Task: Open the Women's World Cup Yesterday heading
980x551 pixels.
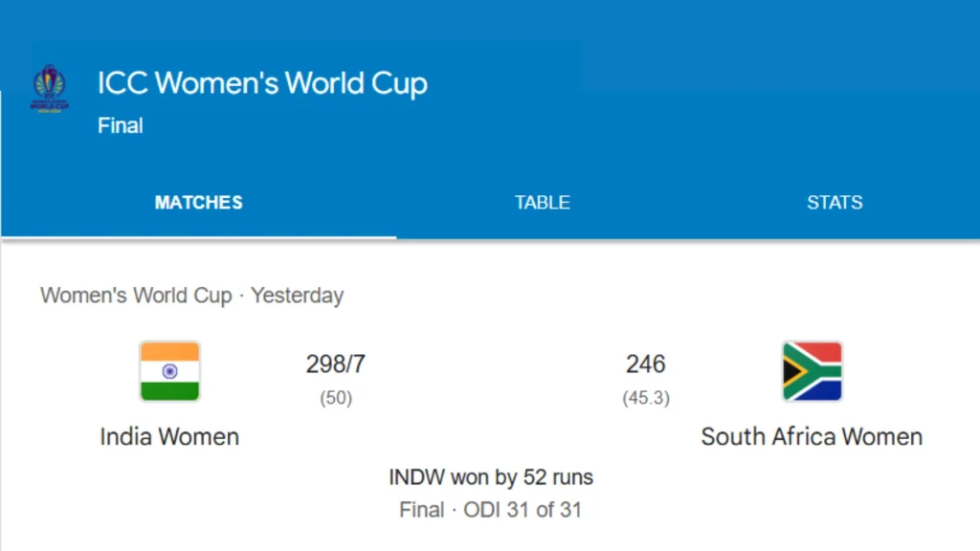Action: tap(191, 296)
